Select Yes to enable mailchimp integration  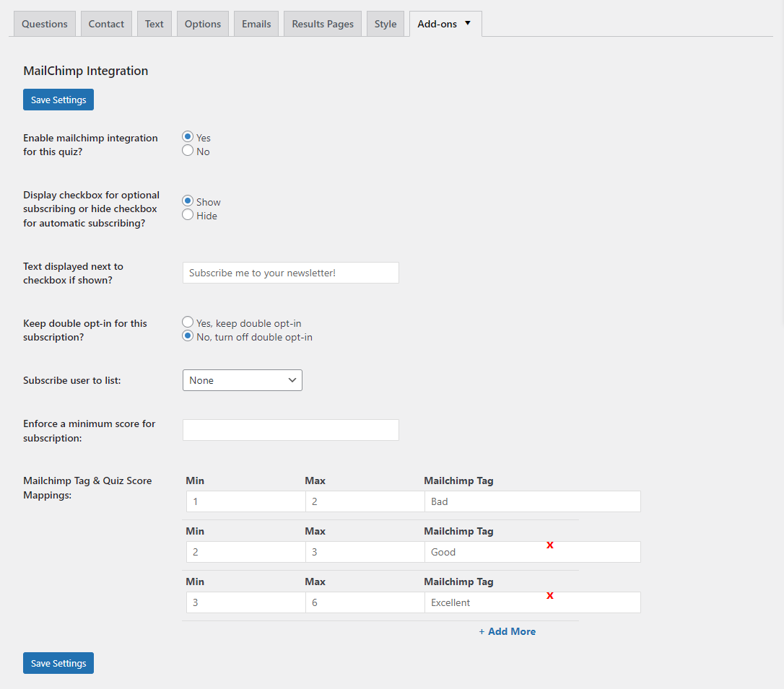(x=188, y=136)
